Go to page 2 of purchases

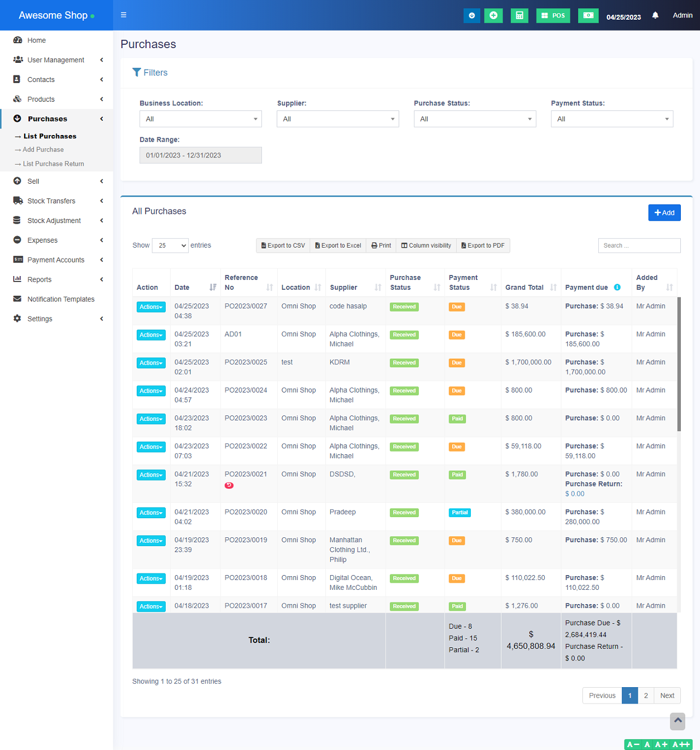point(645,695)
